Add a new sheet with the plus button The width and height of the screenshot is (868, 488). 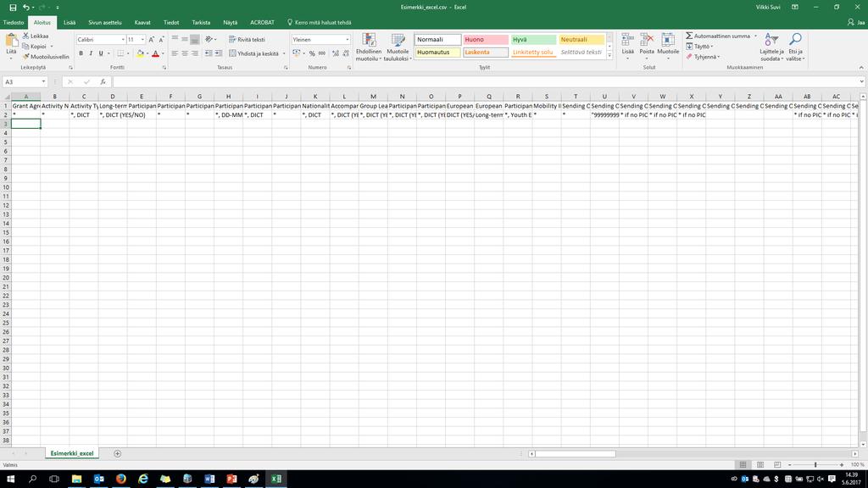(x=117, y=453)
